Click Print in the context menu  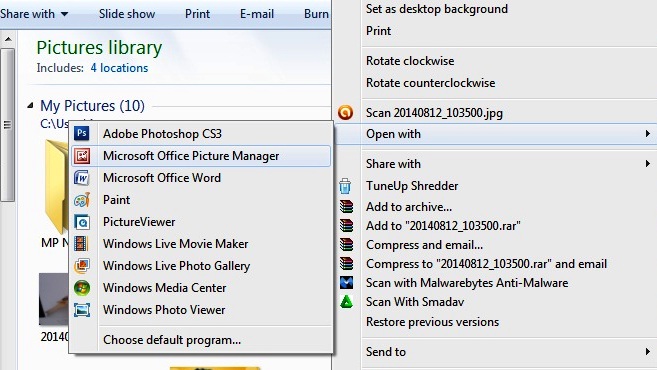tap(378, 31)
